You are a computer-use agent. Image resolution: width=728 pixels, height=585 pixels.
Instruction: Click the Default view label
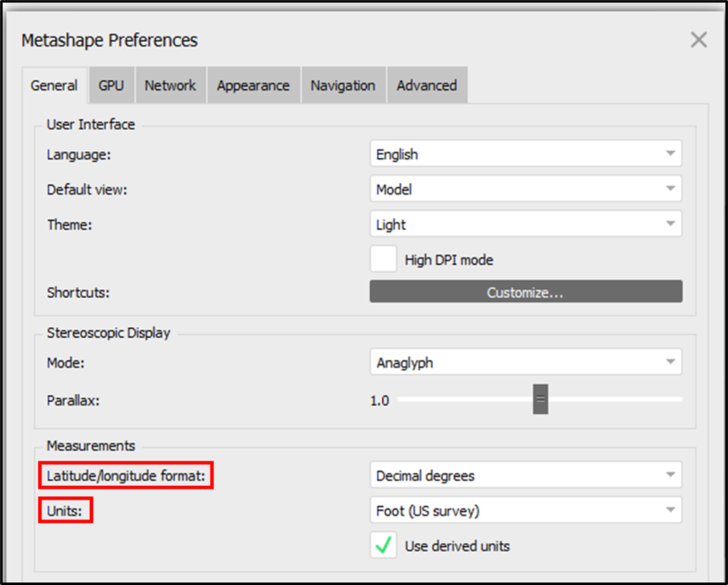click(87, 190)
